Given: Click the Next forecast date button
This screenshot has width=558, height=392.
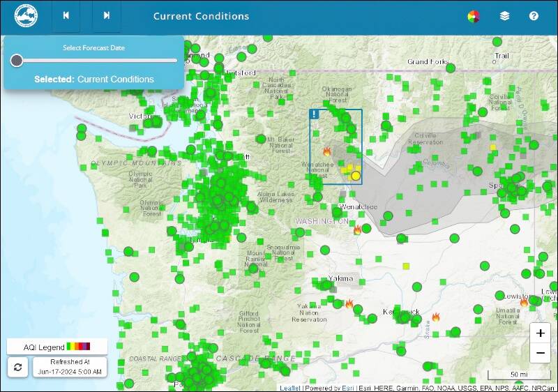Looking at the screenshot, I should click(107, 16).
